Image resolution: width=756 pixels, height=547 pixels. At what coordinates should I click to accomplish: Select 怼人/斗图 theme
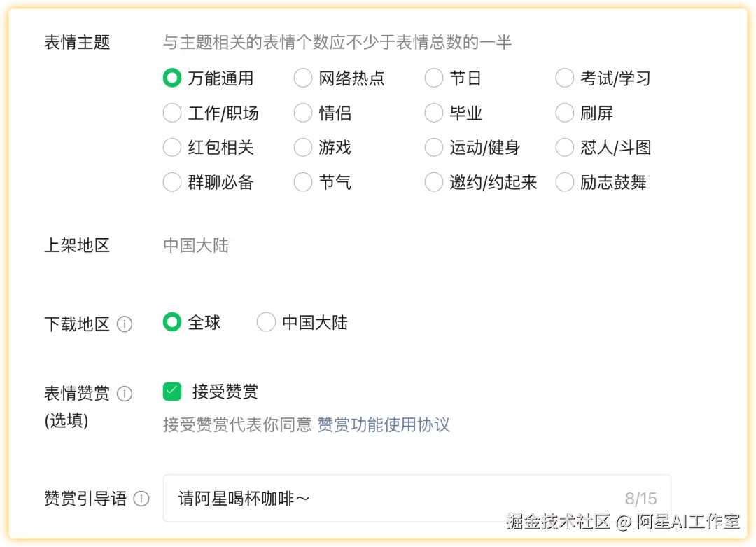coord(564,148)
